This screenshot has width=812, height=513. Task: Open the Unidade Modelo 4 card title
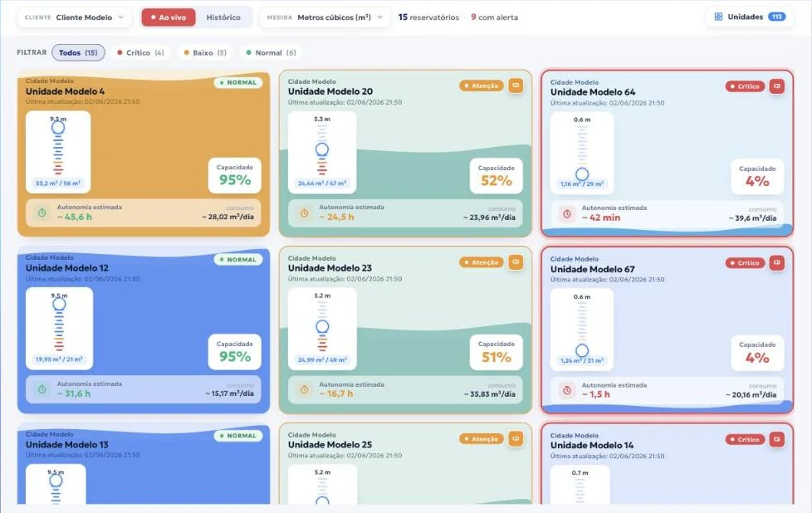66,91
